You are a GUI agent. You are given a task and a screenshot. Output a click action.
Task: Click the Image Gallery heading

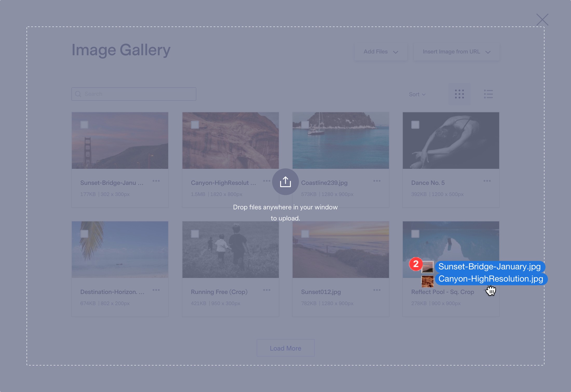[x=121, y=50]
